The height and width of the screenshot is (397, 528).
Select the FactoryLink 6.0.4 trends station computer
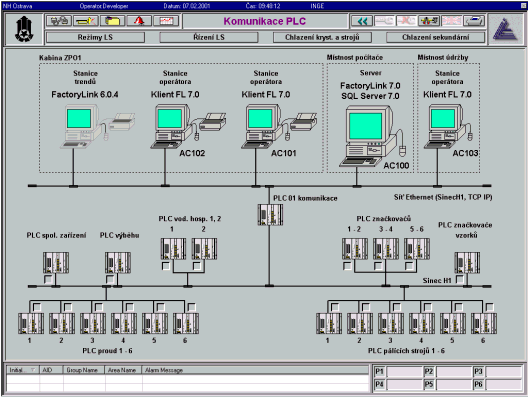click(80, 126)
